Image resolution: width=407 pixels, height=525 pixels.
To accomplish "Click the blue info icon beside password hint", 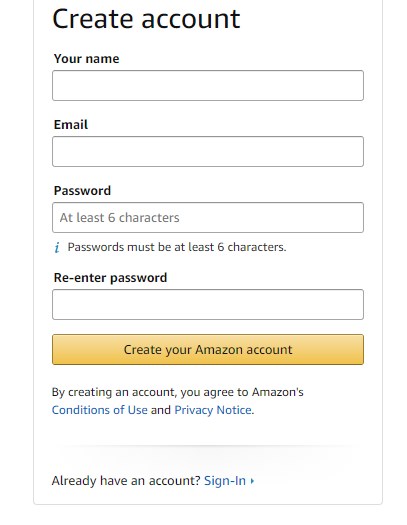I will pos(57,248).
